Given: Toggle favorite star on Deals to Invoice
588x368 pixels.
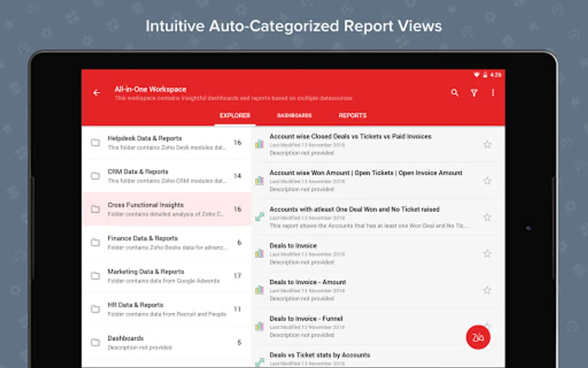Looking at the screenshot, I should [487, 254].
